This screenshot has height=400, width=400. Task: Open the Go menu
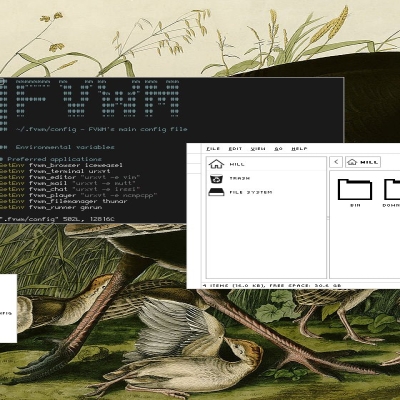(278, 149)
